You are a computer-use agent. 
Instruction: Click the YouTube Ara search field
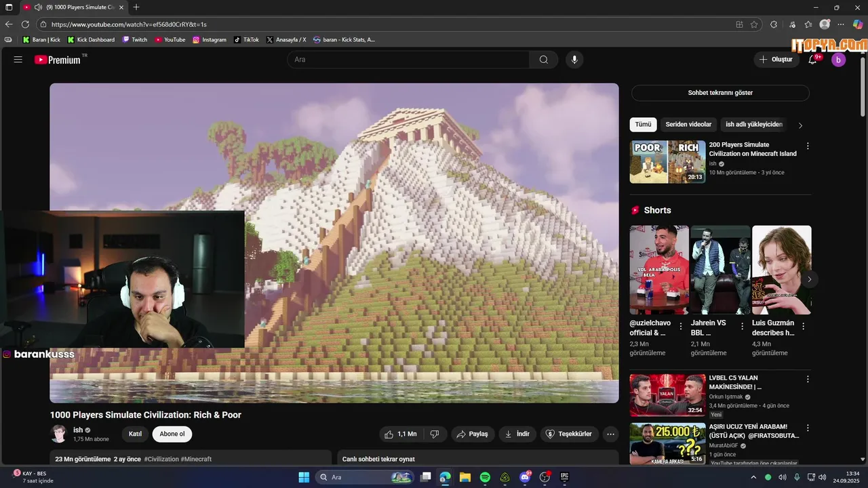pos(408,60)
